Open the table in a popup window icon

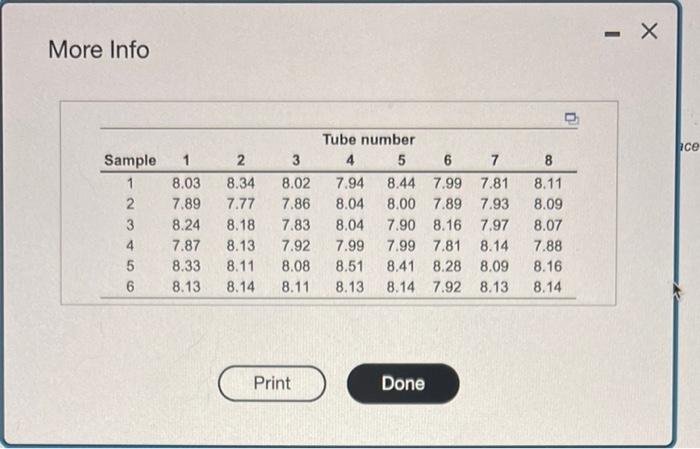(x=572, y=119)
